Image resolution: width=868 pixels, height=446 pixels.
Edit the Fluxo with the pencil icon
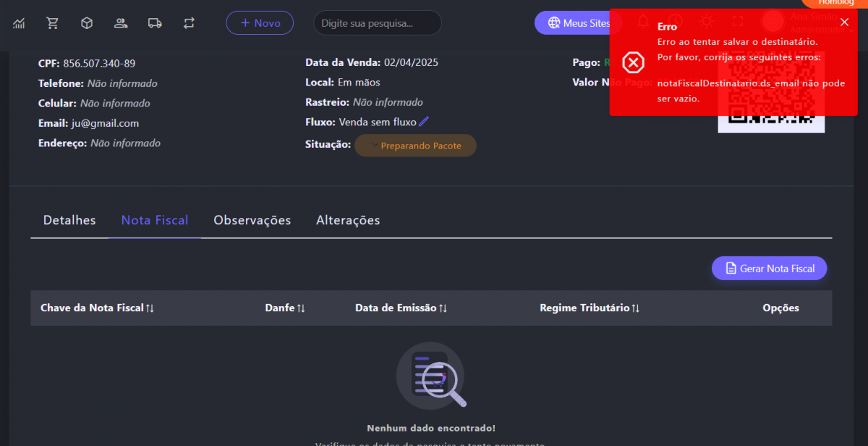[424, 122]
